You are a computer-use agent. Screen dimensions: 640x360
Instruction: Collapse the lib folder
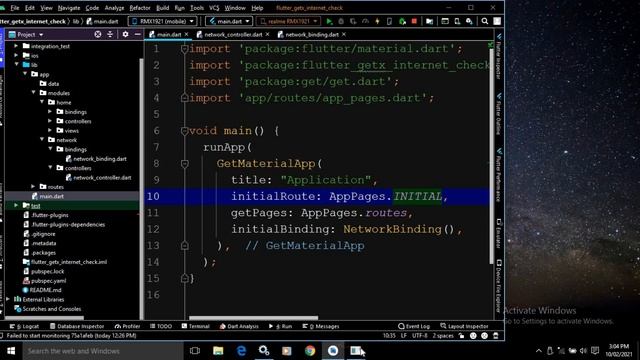pos(16,64)
